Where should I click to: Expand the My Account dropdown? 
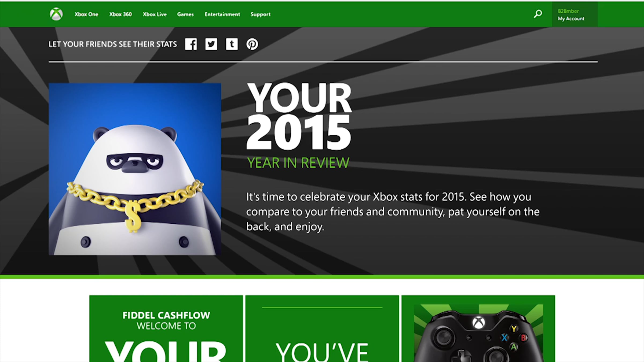pyautogui.click(x=571, y=19)
